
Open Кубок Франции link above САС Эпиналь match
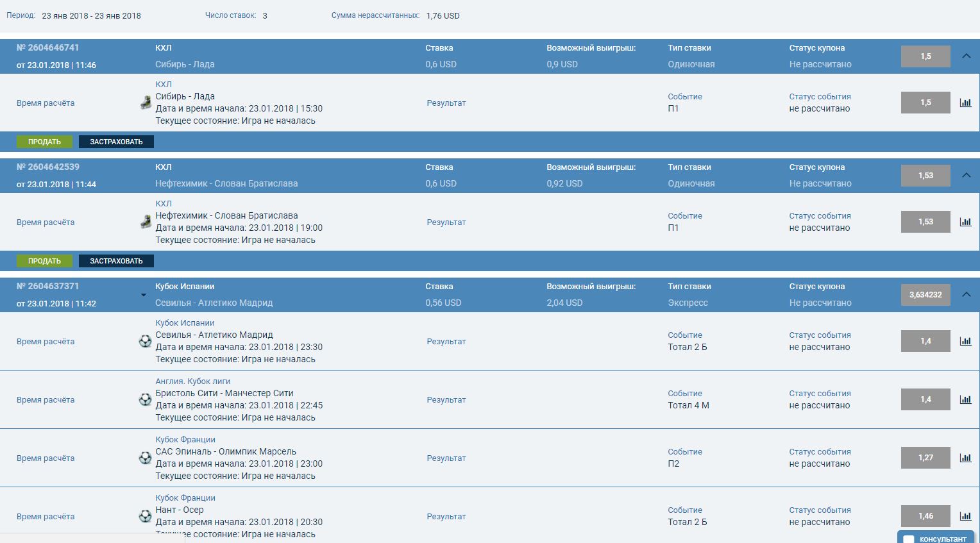185,439
